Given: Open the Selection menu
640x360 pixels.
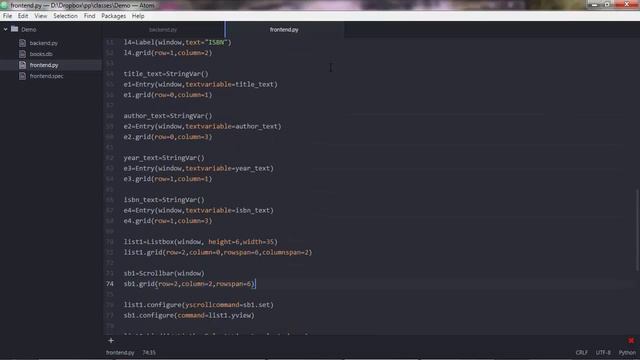Looking at the screenshot, I should click(x=65, y=16).
